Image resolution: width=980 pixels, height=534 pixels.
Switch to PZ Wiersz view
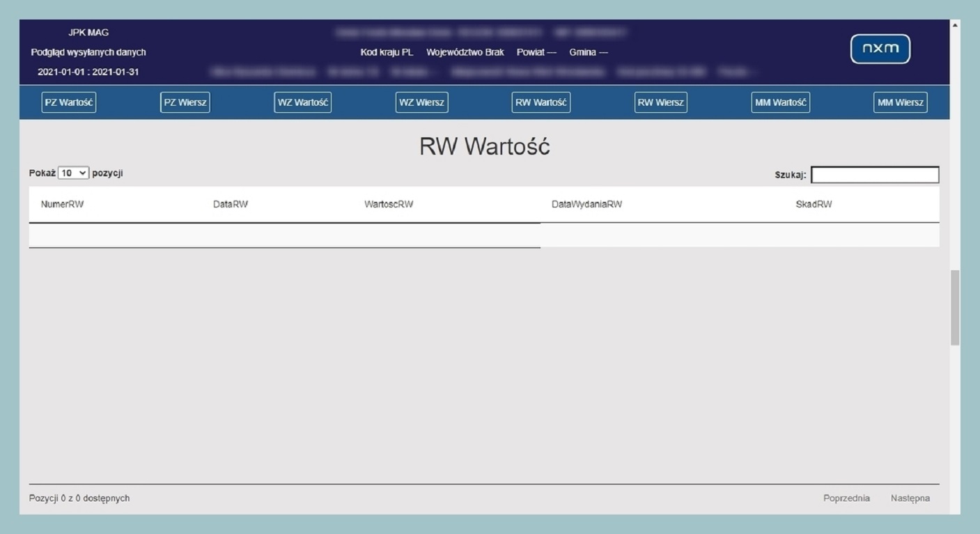tap(185, 102)
